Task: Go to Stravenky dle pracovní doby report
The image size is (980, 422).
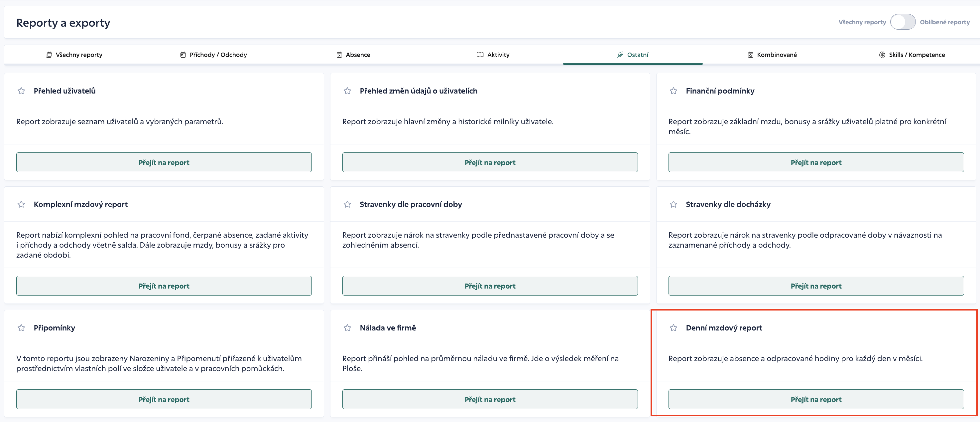Action: pyautogui.click(x=490, y=286)
